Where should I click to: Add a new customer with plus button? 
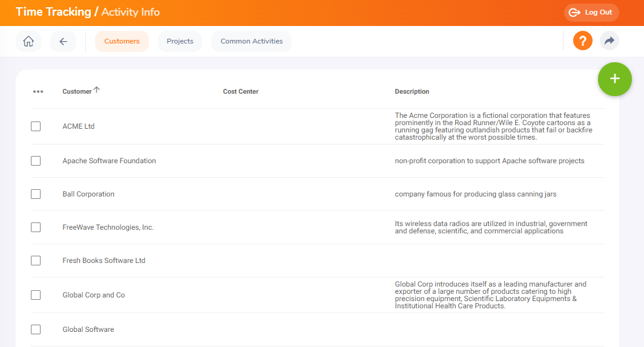pyautogui.click(x=614, y=79)
